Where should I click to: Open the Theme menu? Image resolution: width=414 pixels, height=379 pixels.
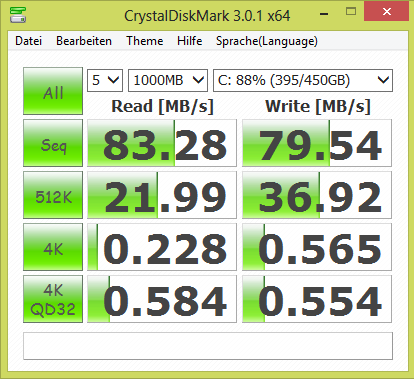click(145, 41)
